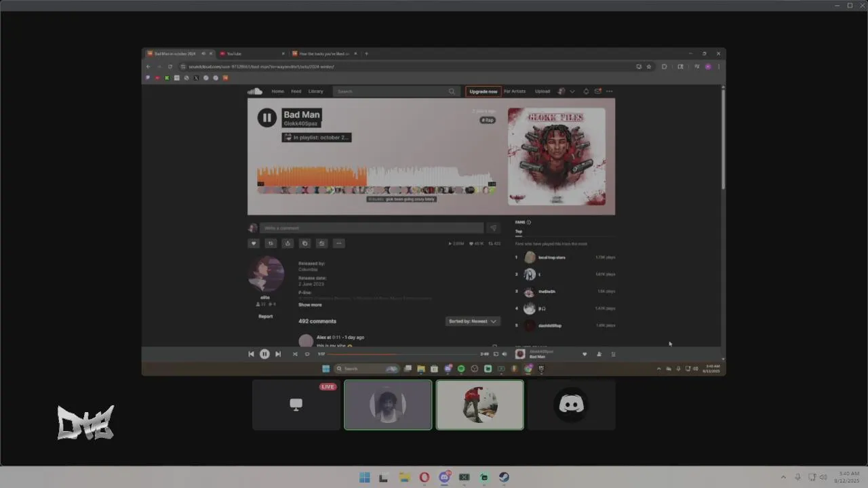Toggle shuffle in the player bar
The image size is (868, 488).
[x=295, y=354]
